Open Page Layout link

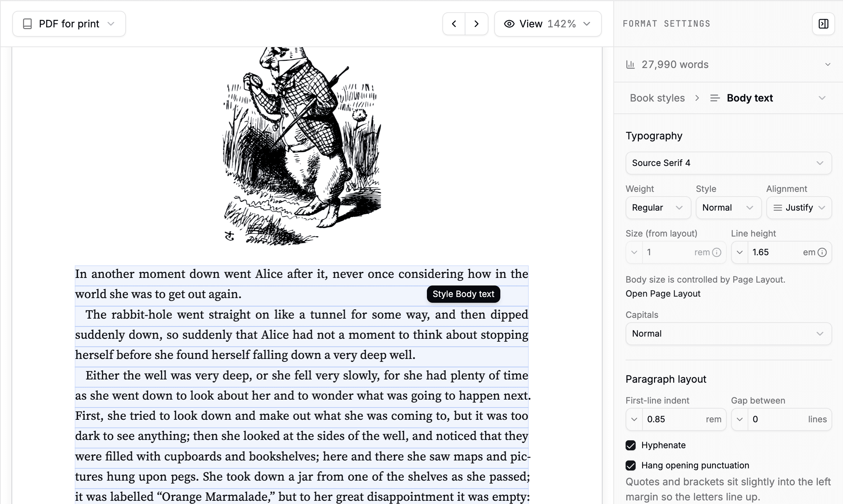[x=663, y=294]
